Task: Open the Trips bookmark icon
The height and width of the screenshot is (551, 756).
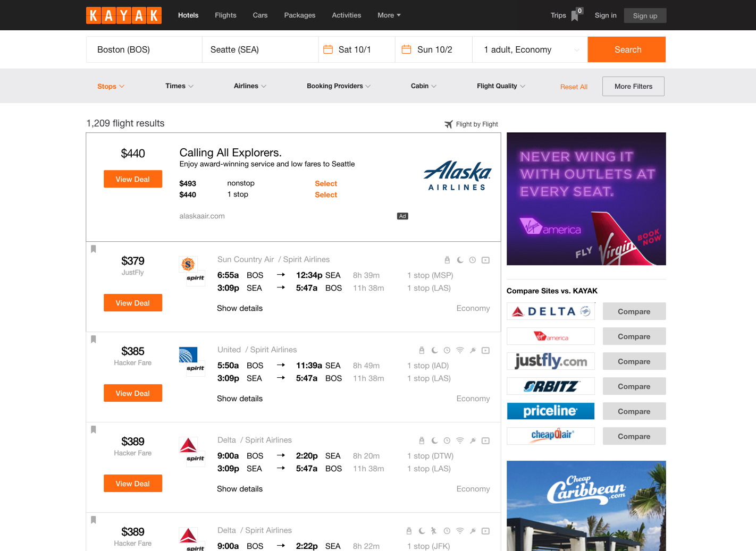Action: coord(575,16)
